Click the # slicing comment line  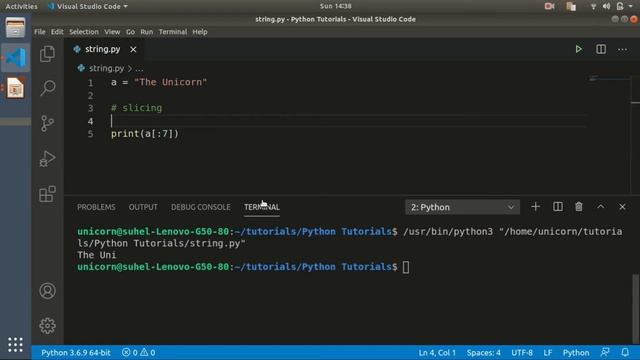point(136,108)
